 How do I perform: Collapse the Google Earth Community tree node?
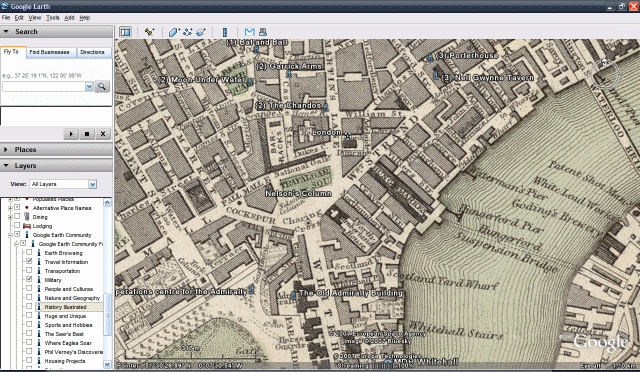click(10, 235)
